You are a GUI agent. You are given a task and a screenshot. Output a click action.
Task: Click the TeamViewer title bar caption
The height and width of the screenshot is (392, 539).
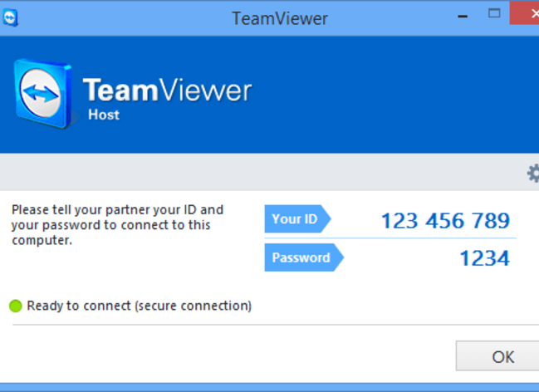[x=280, y=18]
